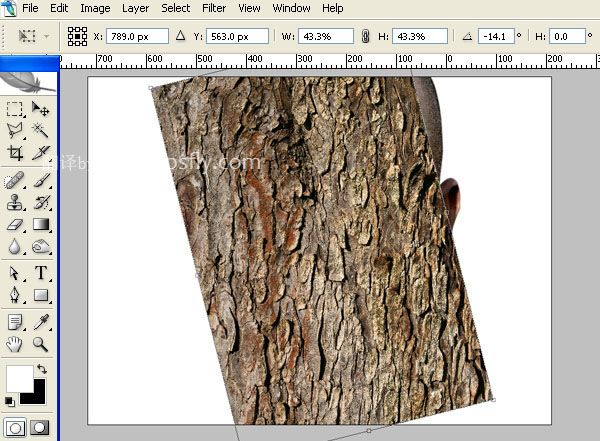
Task: Open the Layer menu
Action: tap(135, 8)
